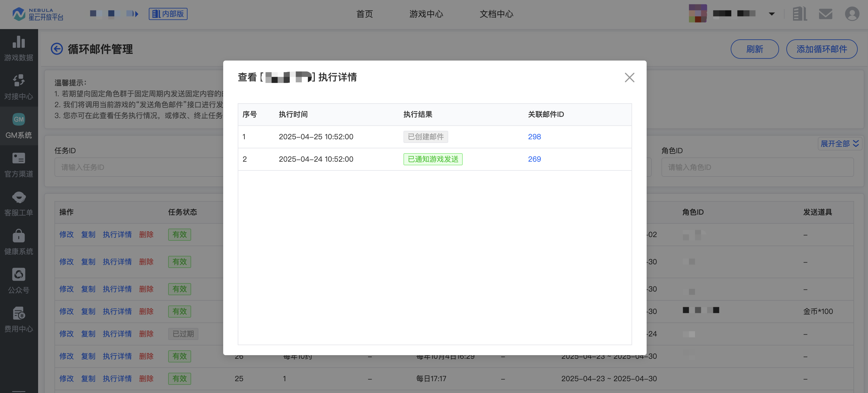
Task: Click the 金币*100 cell
Action: [817, 311]
